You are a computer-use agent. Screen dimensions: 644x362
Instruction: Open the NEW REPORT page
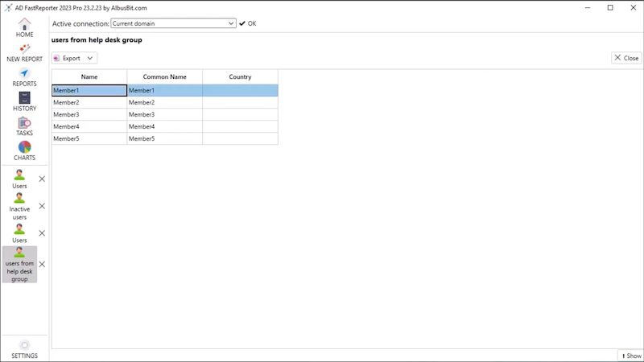coord(24,53)
